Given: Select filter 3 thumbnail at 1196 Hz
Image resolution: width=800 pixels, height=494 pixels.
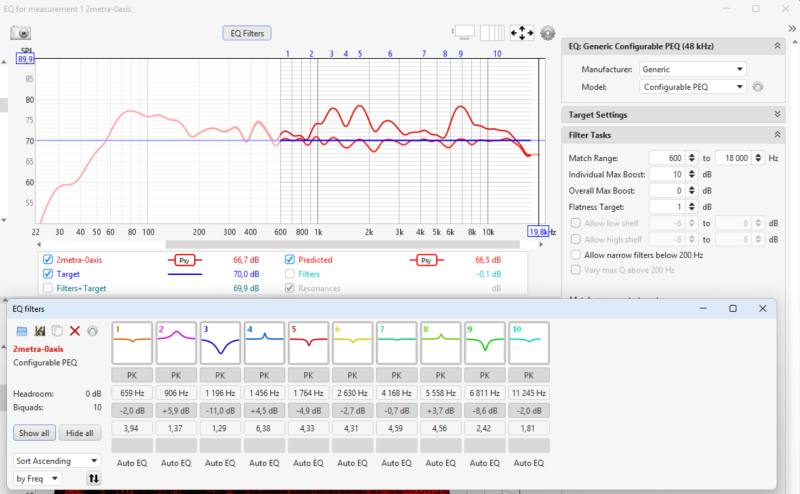Looking at the screenshot, I should pos(220,343).
